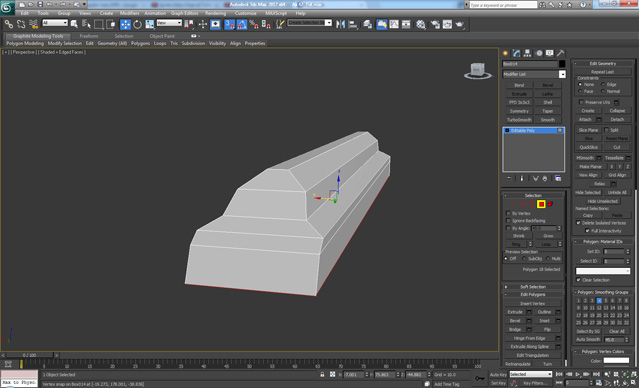Select the Edge constraint radio button
639x388 pixels.
(603, 84)
